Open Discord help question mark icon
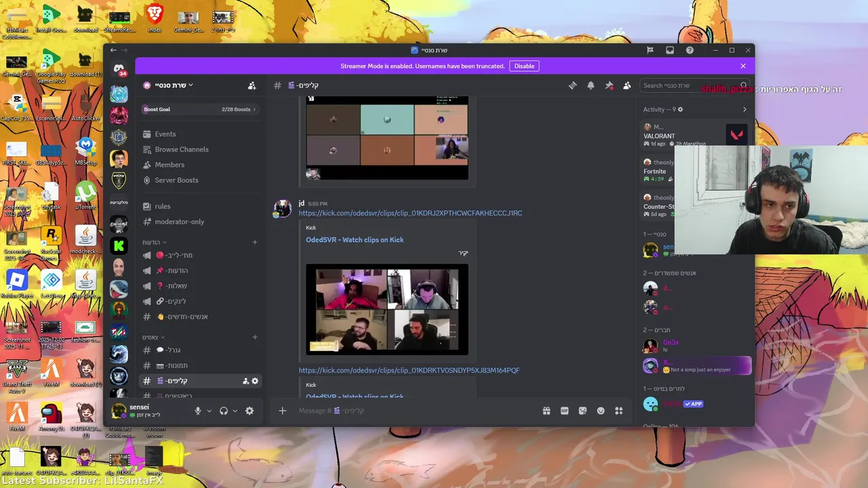868x488 pixels. click(x=690, y=50)
